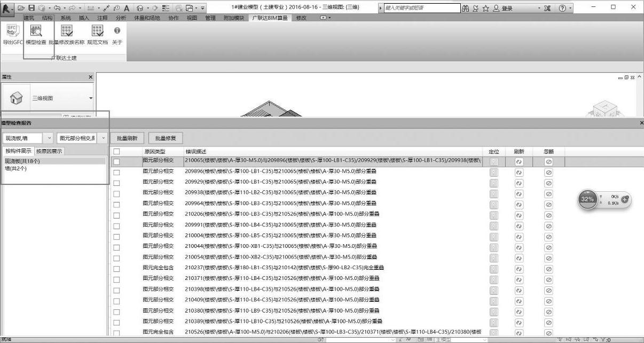Open the 规范文档 document icon

[97, 32]
